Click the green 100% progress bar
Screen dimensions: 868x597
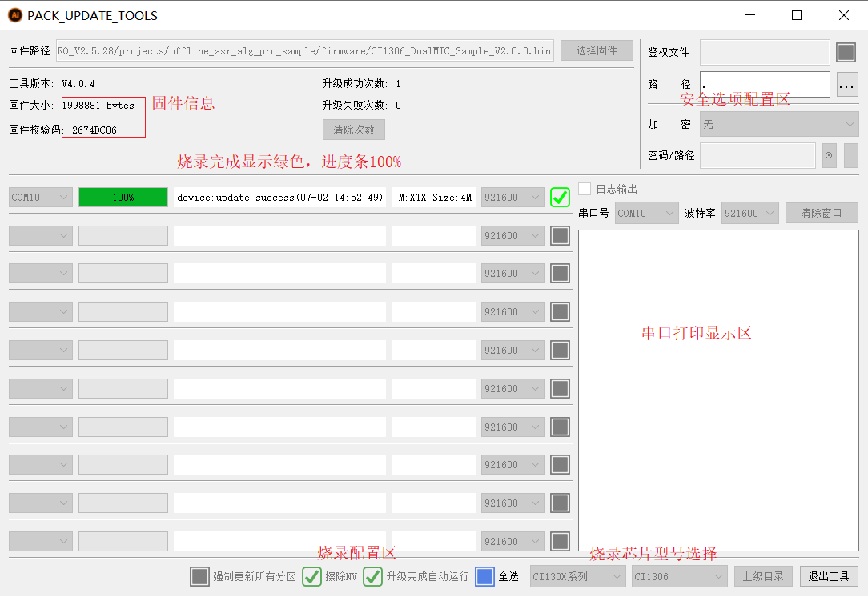pyautogui.click(x=123, y=198)
